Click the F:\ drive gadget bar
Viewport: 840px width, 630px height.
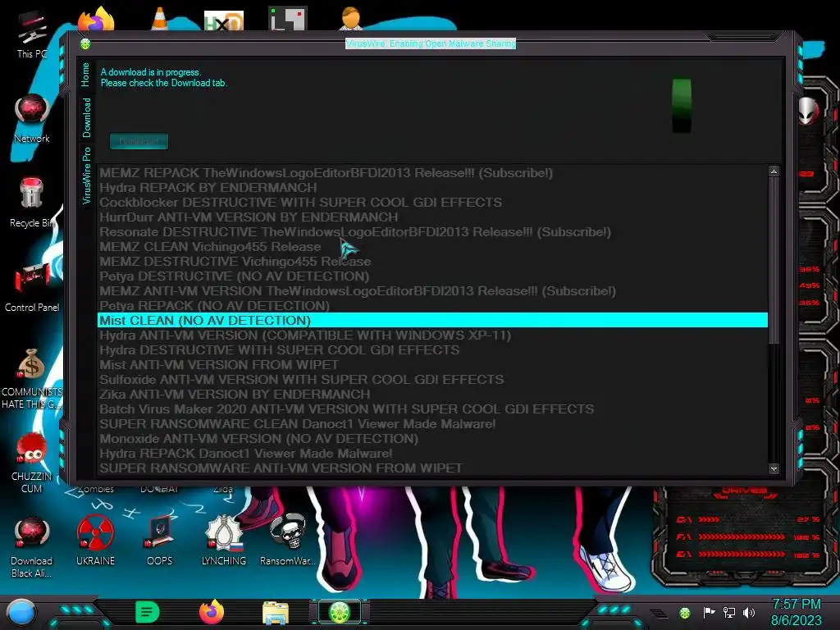(x=748, y=536)
